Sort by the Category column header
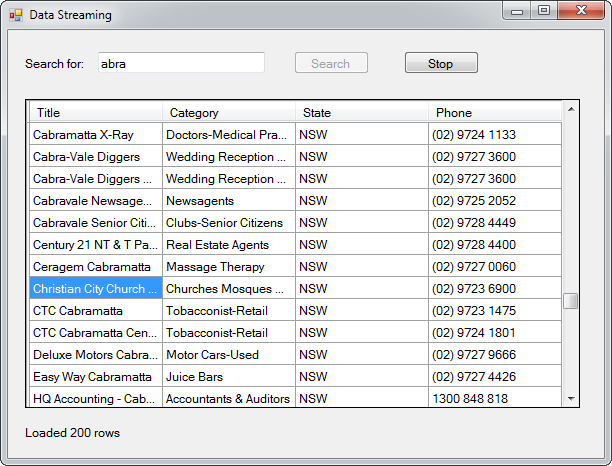612x466 pixels. pyautogui.click(x=229, y=112)
